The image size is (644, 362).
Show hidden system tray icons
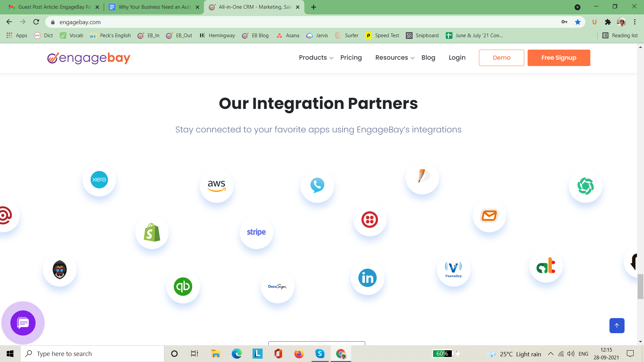(x=550, y=354)
